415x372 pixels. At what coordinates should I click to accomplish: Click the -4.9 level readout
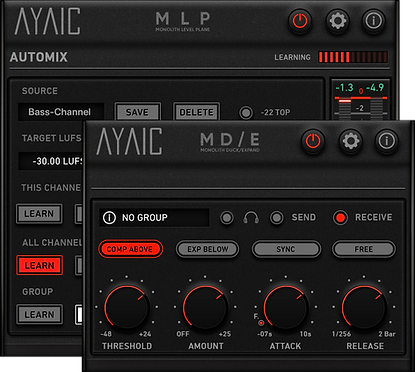[x=375, y=88]
